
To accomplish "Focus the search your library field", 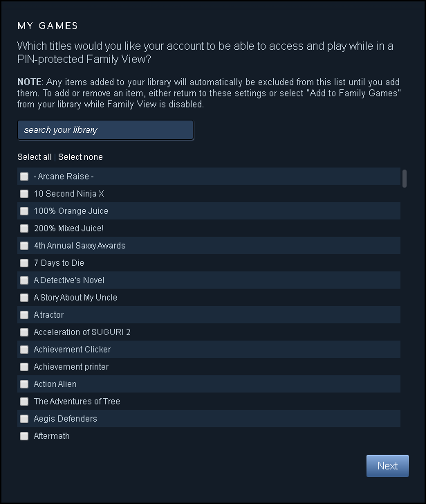I will click(106, 130).
